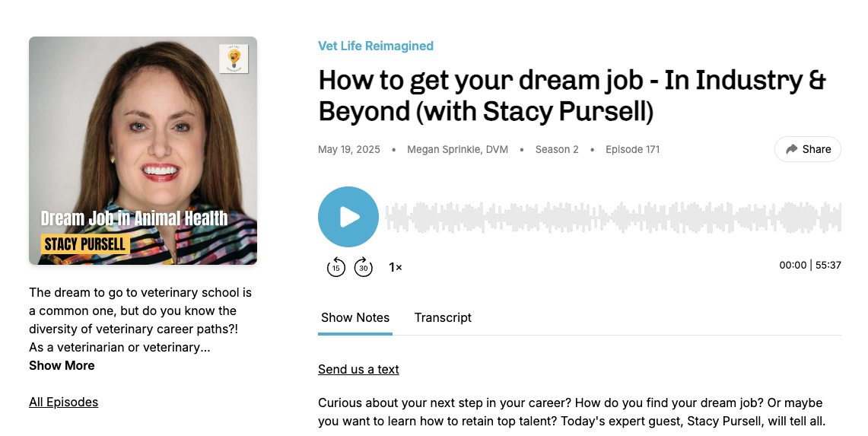Play the podcast episode

click(x=348, y=217)
